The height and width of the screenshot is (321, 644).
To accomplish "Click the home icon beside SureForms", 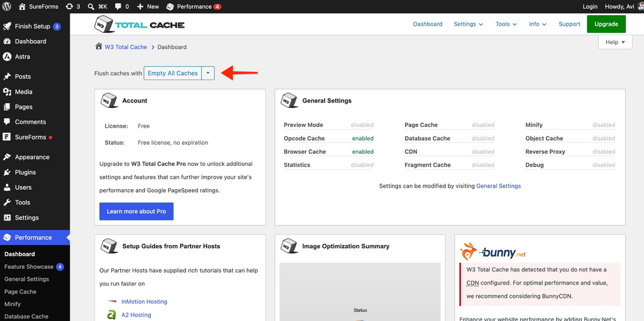I will (22, 6).
